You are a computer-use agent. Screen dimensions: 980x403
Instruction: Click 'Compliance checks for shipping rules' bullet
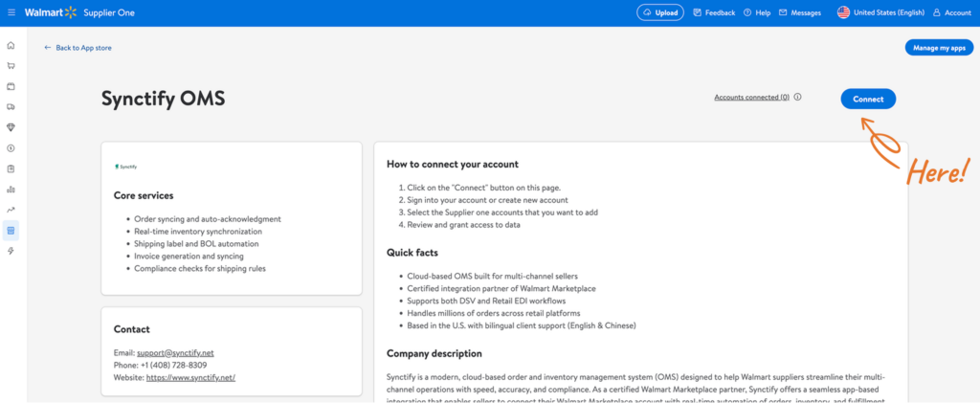199,269
